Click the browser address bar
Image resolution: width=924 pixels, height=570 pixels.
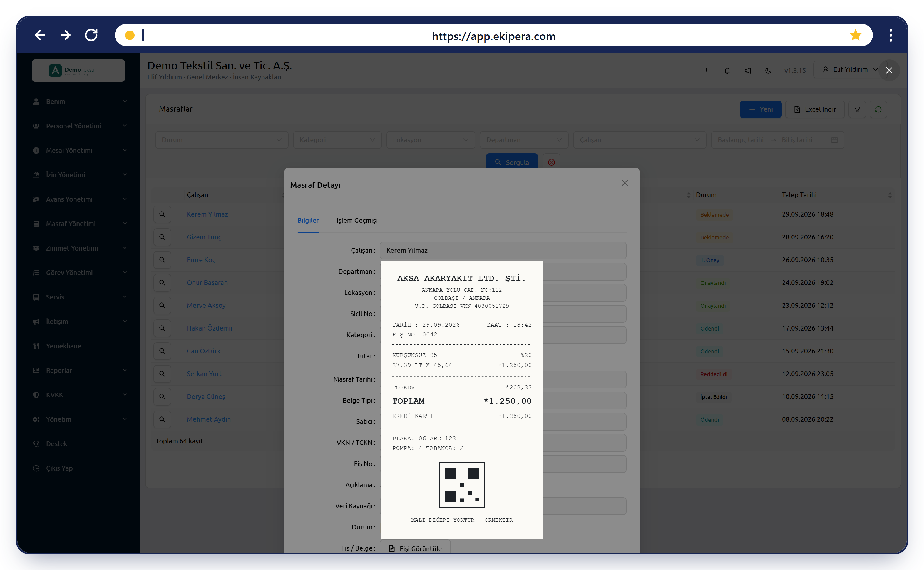point(494,36)
